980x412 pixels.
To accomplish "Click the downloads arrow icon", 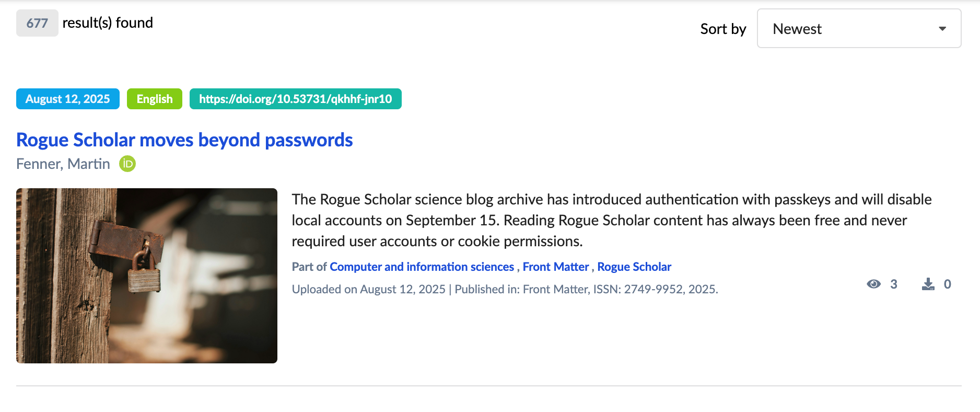I will (x=928, y=284).
